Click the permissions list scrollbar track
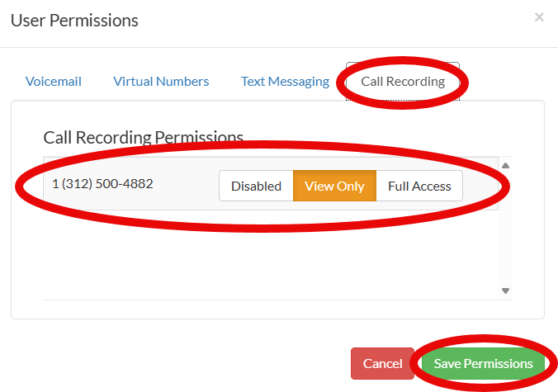The image size is (558, 392). tap(505, 239)
